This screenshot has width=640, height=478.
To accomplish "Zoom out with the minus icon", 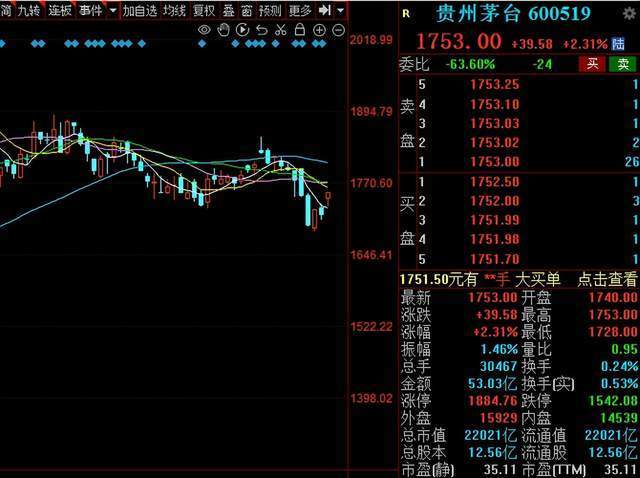I will (x=338, y=30).
